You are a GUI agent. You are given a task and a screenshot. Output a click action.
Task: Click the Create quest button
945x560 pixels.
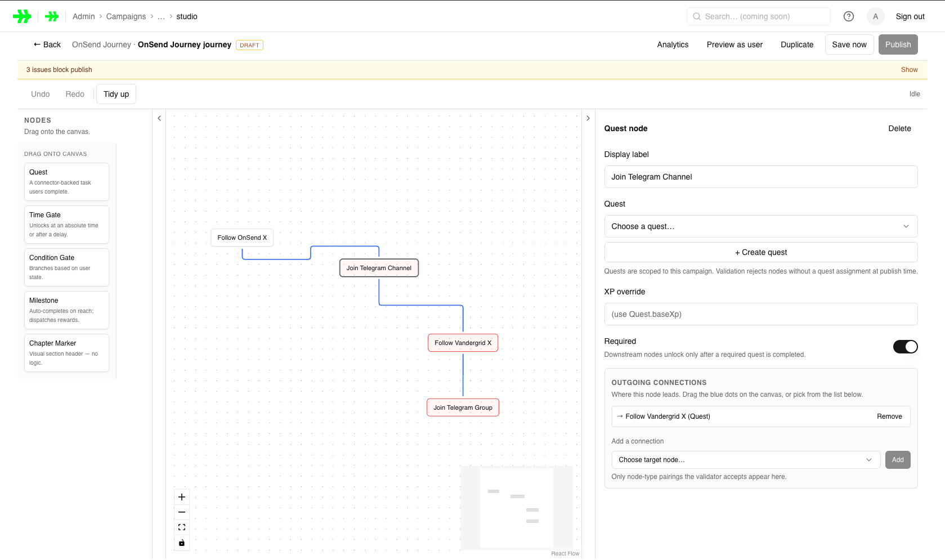(x=761, y=252)
